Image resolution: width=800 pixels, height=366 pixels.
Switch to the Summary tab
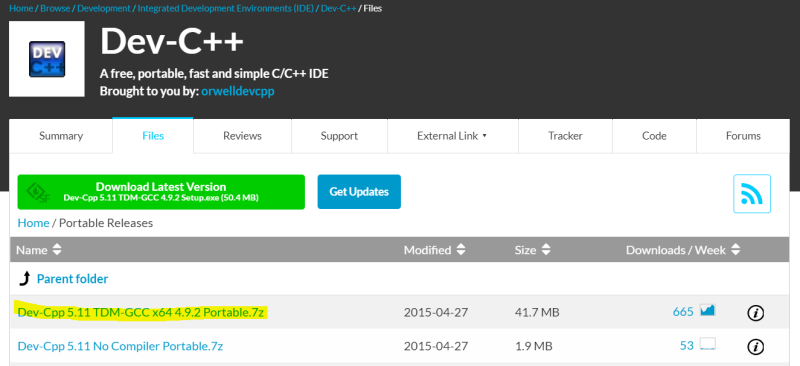click(61, 136)
